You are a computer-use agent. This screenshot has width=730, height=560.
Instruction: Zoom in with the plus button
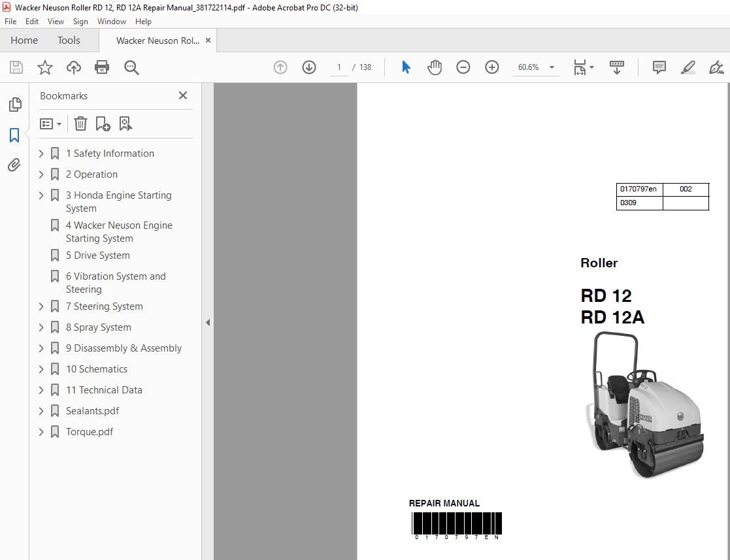click(492, 67)
